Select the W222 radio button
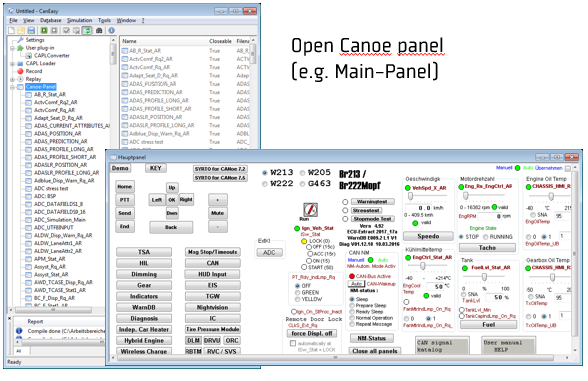Screen dimensions: 588x381 click(265, 184)
